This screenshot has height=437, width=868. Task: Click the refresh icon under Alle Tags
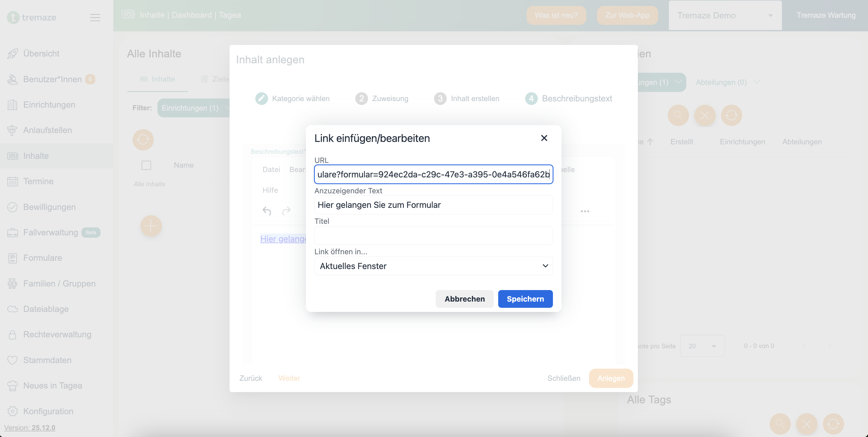pos(833,424)
